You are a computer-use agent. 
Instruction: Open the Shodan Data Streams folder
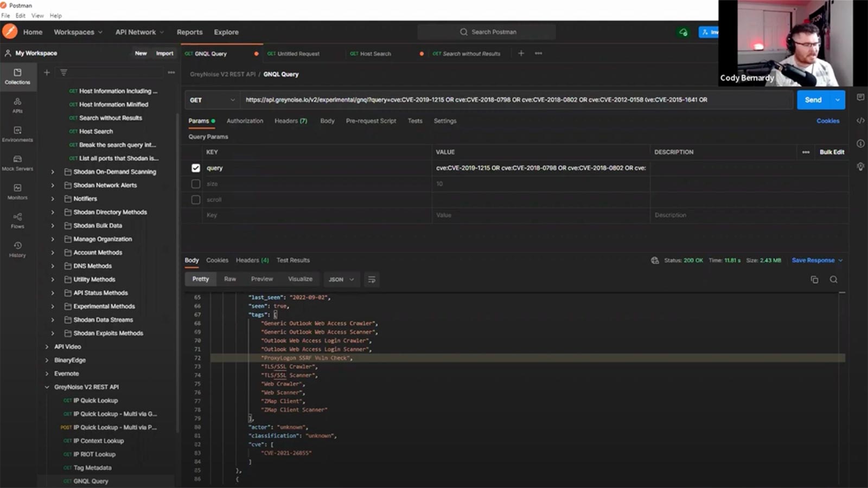click(x=103, y=320)
